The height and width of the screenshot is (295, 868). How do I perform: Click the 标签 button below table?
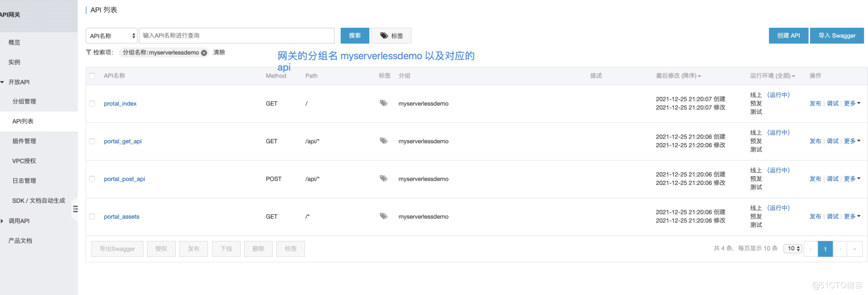(290, 249)
